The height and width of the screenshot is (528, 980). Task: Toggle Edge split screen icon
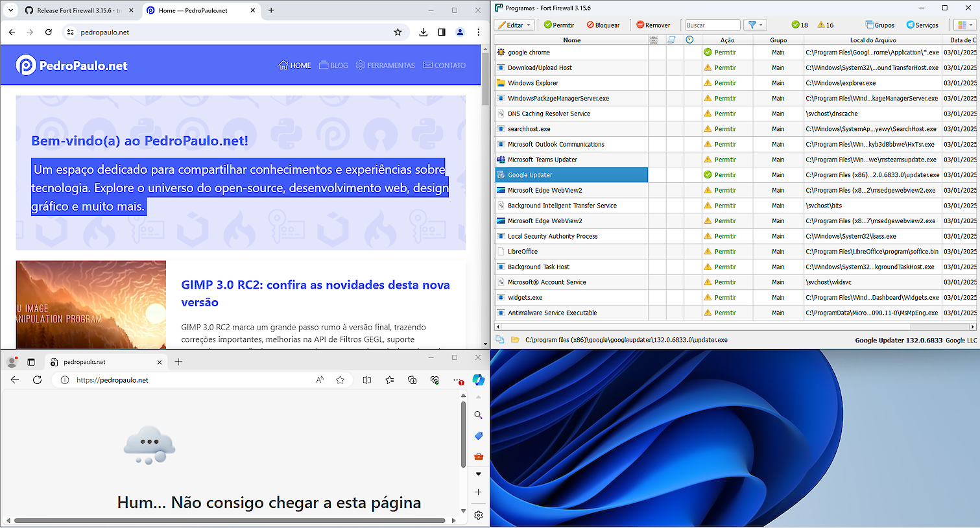click(367, 380)
